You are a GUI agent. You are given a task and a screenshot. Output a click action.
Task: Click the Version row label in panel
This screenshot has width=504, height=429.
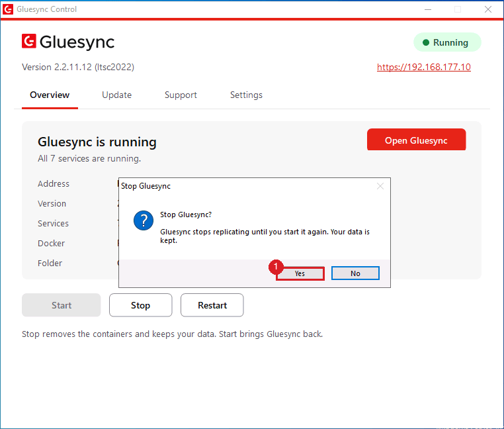[52, 204]
